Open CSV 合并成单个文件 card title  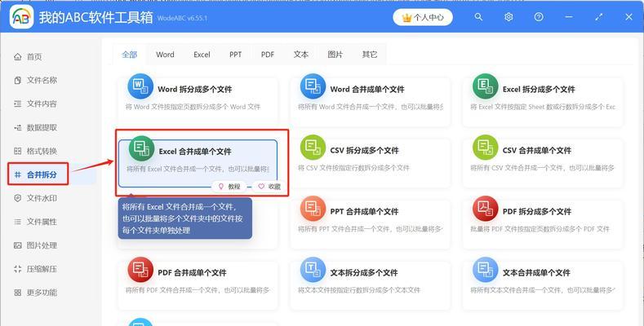point(537,151)
